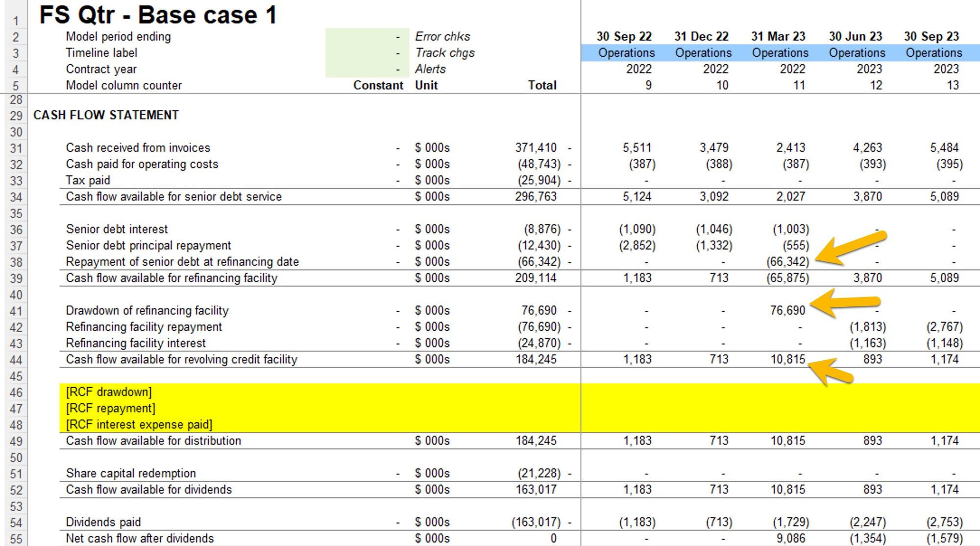
Task: Click the green input cell beside Timeline label
Action: [x=367, y=53]
